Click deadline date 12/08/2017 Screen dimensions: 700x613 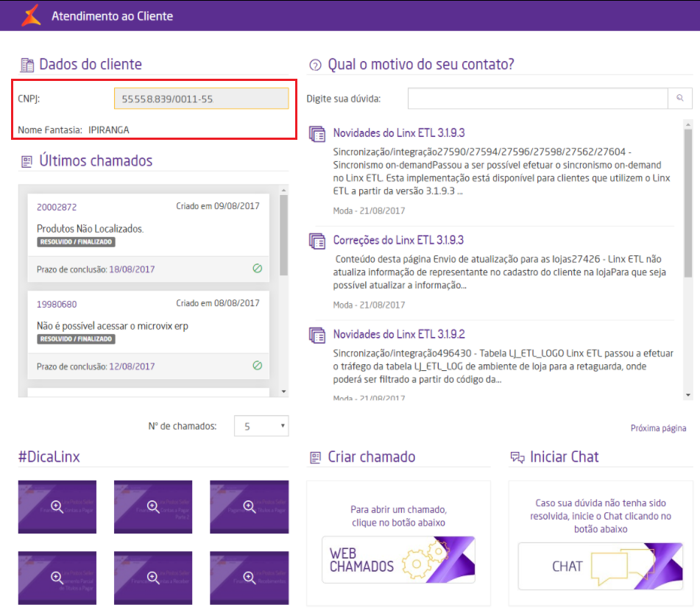pyautogui.click(x=132, y=366)
